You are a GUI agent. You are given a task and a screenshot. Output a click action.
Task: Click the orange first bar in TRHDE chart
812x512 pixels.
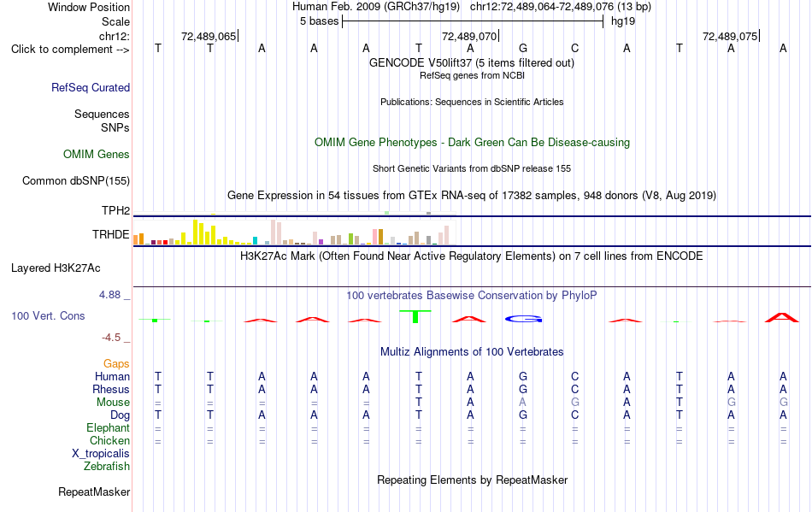click(136, 239)
